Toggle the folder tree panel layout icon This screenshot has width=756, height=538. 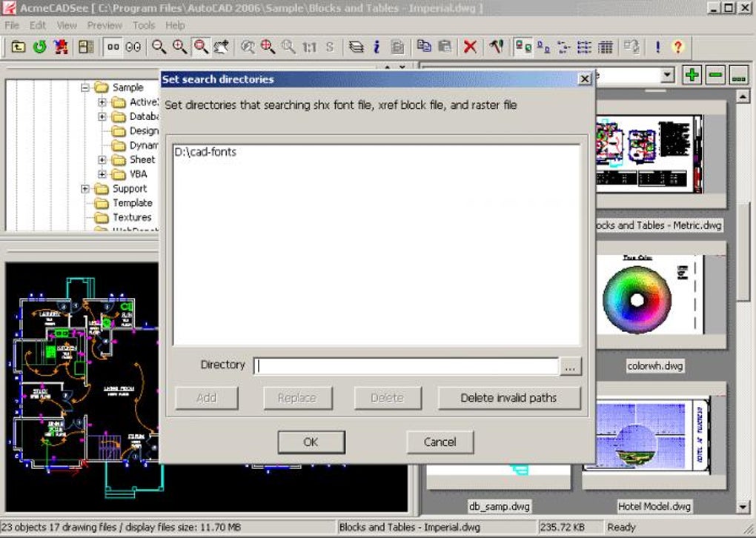click(86, 47)
